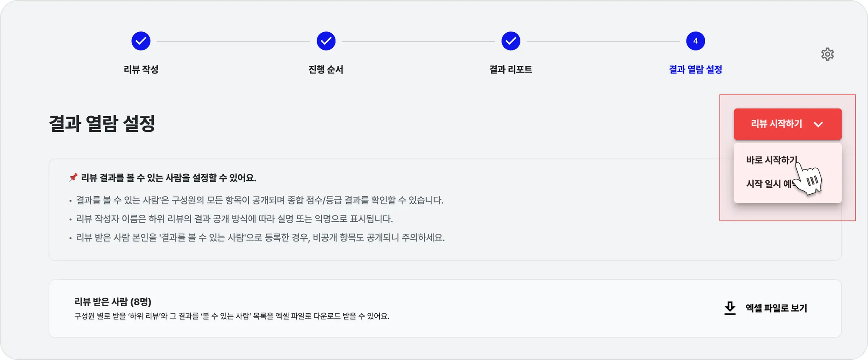Go to the 진행 순서 step label
This screenshot has width=868, height=360.
326,70
